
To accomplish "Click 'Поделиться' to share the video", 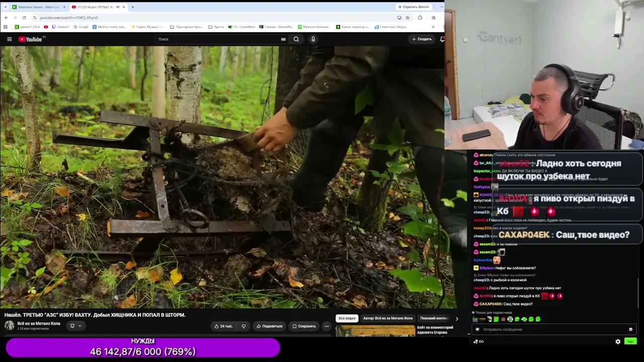I will pyautogui.click(x=269, y=326).
